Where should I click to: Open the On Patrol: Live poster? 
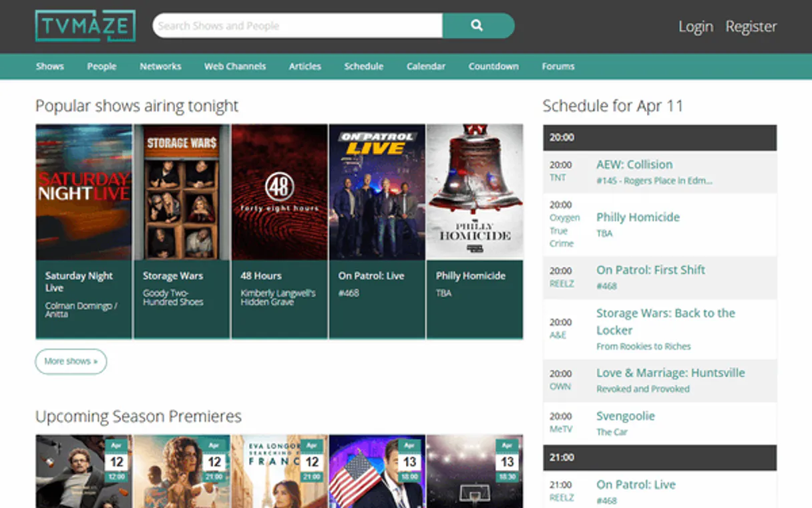point(377,192)
